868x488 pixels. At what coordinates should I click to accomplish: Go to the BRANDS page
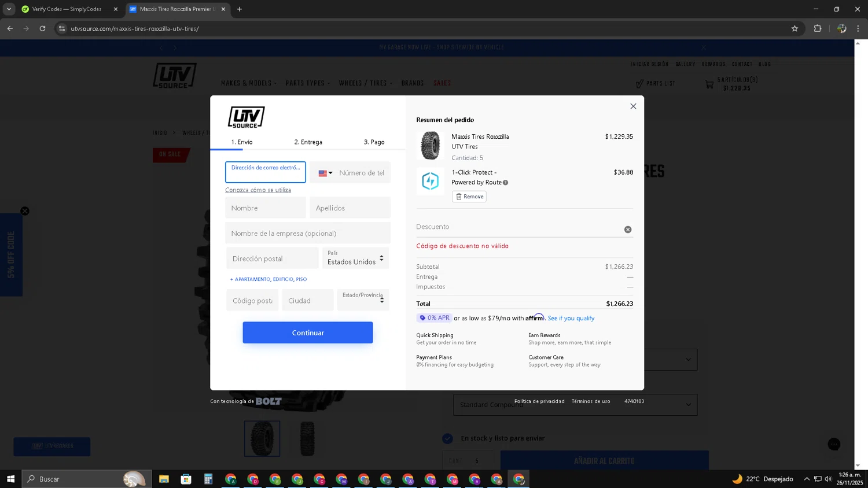(413, 83)
